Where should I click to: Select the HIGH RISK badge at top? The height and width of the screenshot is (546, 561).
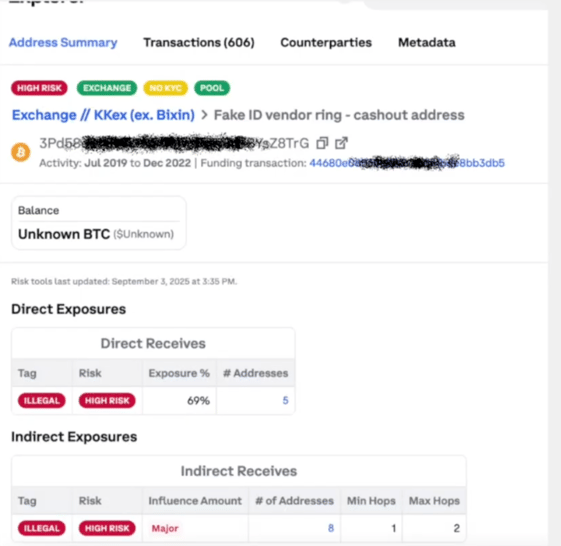point(39,88)
